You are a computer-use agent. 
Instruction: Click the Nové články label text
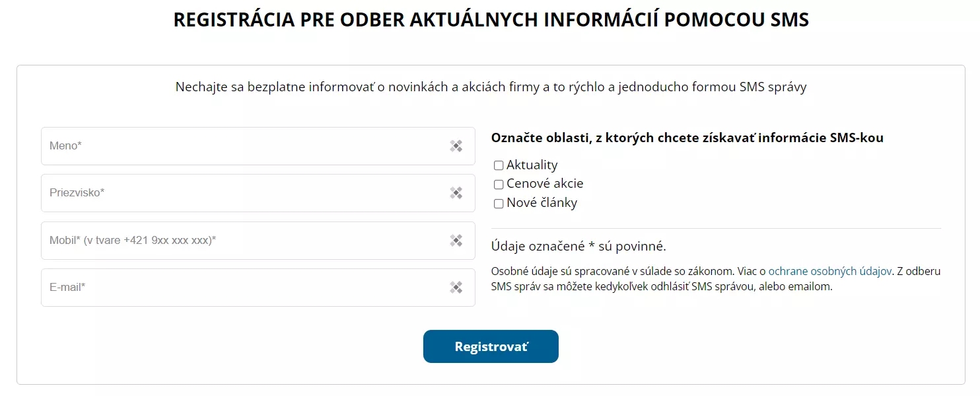pos(542,203)
